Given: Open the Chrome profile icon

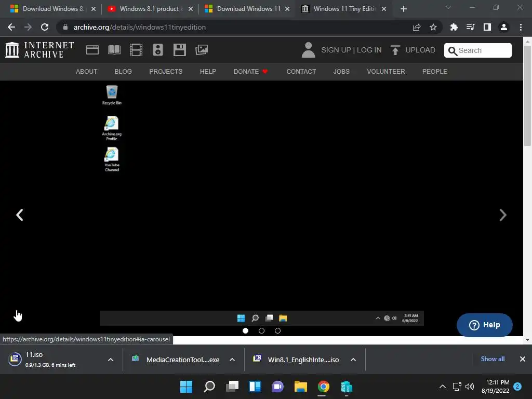Looking at the screenshot, I should tap(504, 27).
